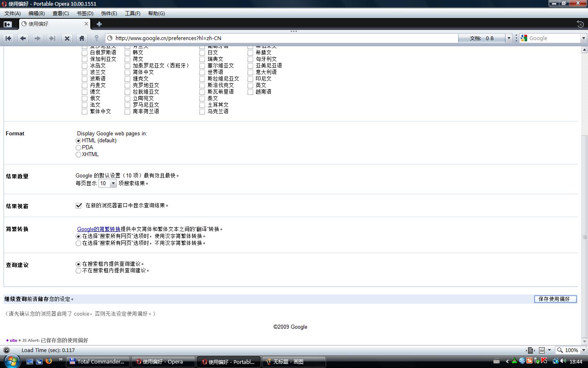Check the 英文 language checkbox
The image size is (588, 368).
click(250, 85)
